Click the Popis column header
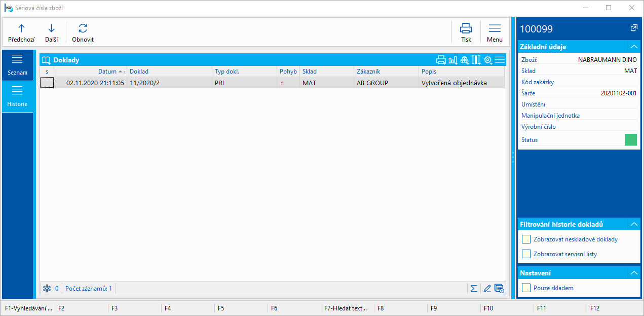Image resolution: width=644 pixels, height=316 pixels. tap(462, 72)
